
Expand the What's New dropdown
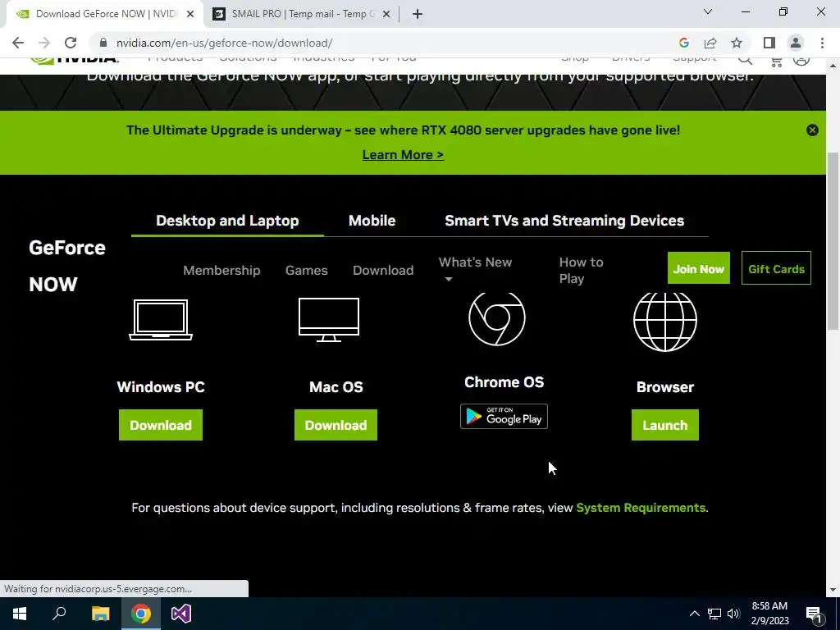coord(475,269)
